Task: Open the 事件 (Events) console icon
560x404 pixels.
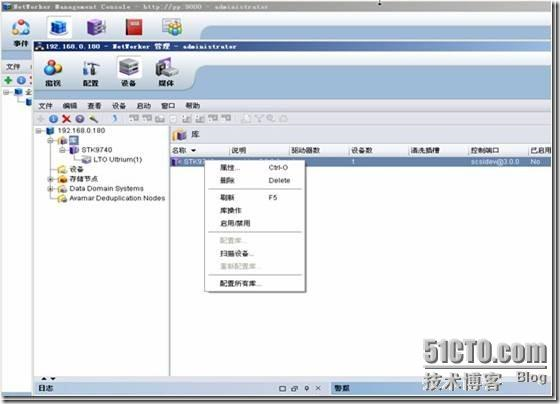Action: pyautogui.click(x=20, y=33)
